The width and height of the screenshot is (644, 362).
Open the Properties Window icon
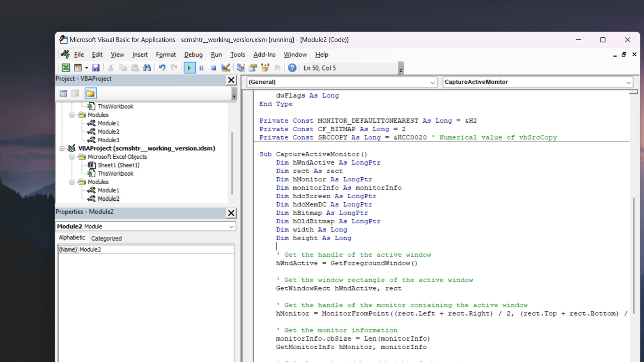pos(253,68)
